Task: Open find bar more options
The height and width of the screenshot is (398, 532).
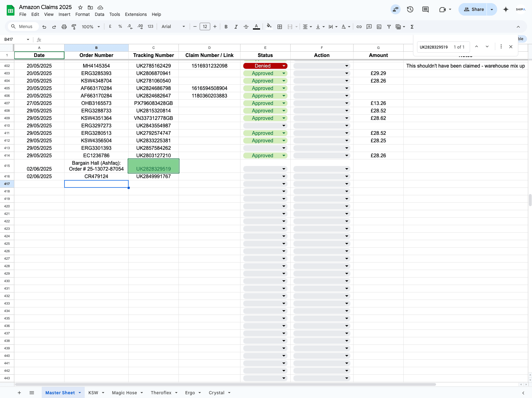Action: pyautogui.click(x=501, y=47)
